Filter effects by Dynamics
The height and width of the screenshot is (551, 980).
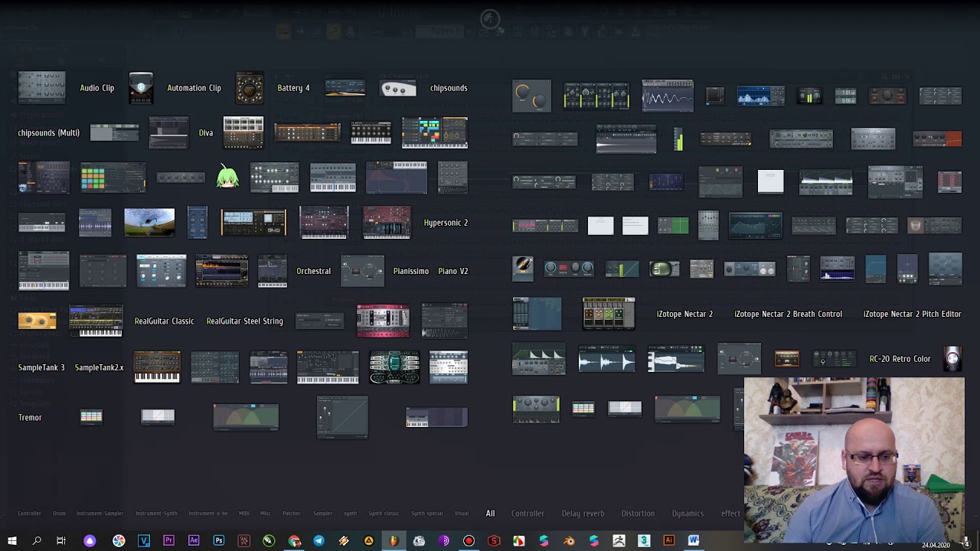point(688,514)
